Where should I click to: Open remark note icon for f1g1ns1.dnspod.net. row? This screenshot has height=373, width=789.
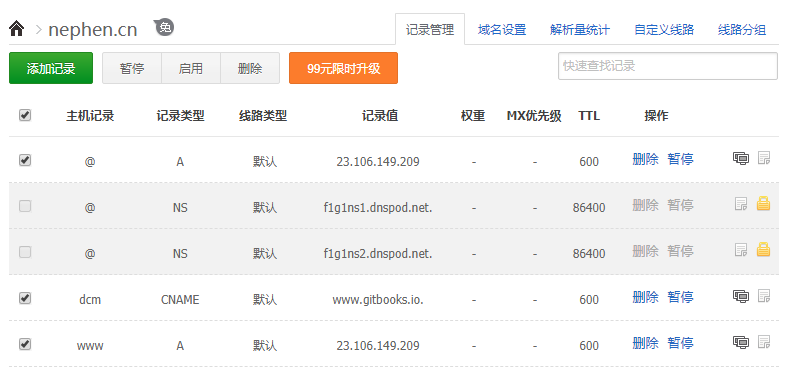click(x=741, y=204)
